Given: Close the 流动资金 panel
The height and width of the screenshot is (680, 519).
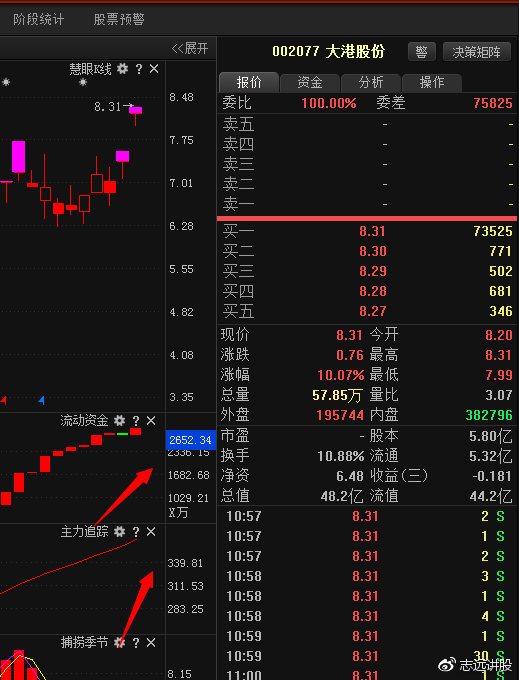Looking at the screenshot, I should (x=151, y=420).
